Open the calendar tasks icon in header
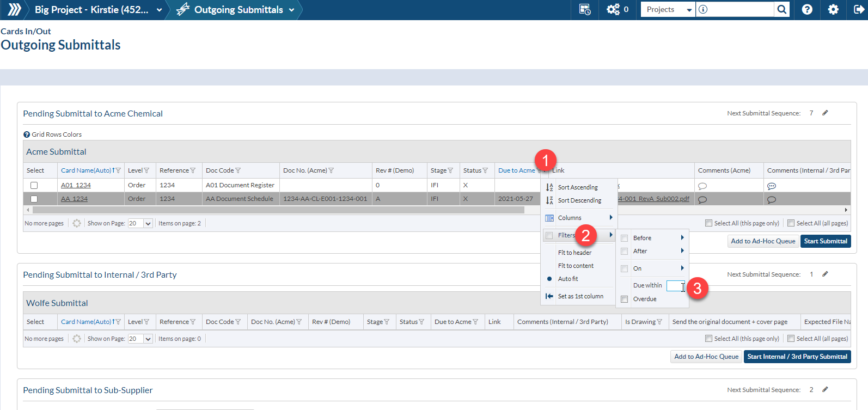Image resolution: width=868 pixels, height=410 pixels. point(585,9)
